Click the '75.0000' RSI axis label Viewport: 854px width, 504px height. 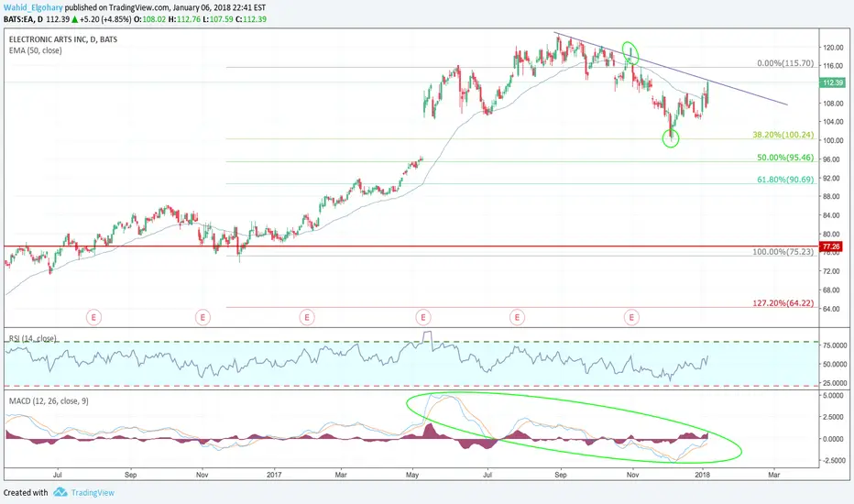coord(835,345)
